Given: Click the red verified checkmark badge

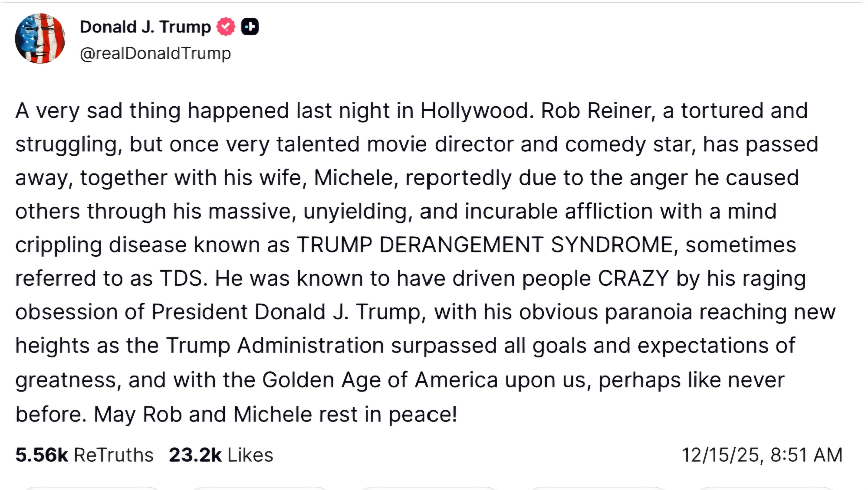Looking at the screenshot, I should (226, 27).
